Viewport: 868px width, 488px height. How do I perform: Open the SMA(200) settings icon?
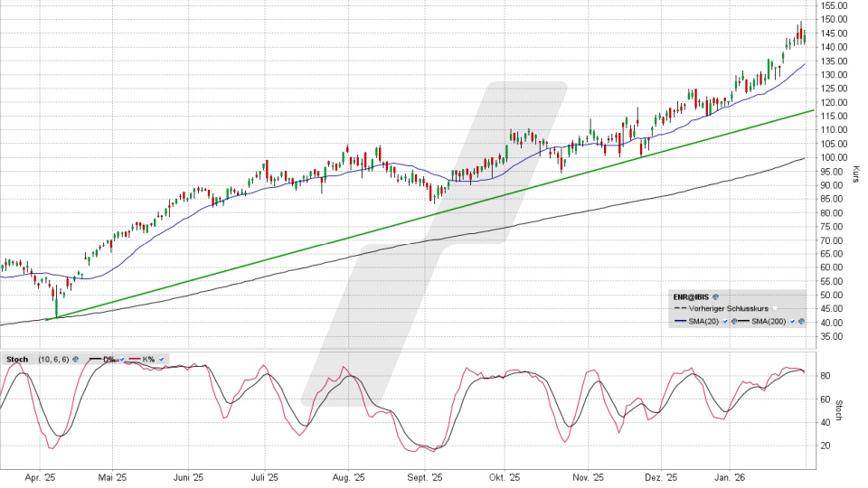(x=802, y=322)
